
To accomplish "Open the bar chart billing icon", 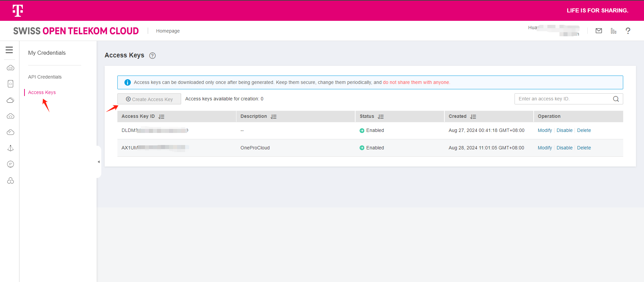I will 613,31.
